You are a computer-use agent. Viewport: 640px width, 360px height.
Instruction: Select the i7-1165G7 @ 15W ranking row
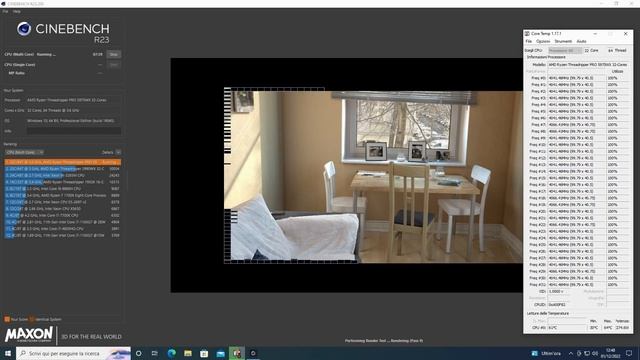click(63, 235)
